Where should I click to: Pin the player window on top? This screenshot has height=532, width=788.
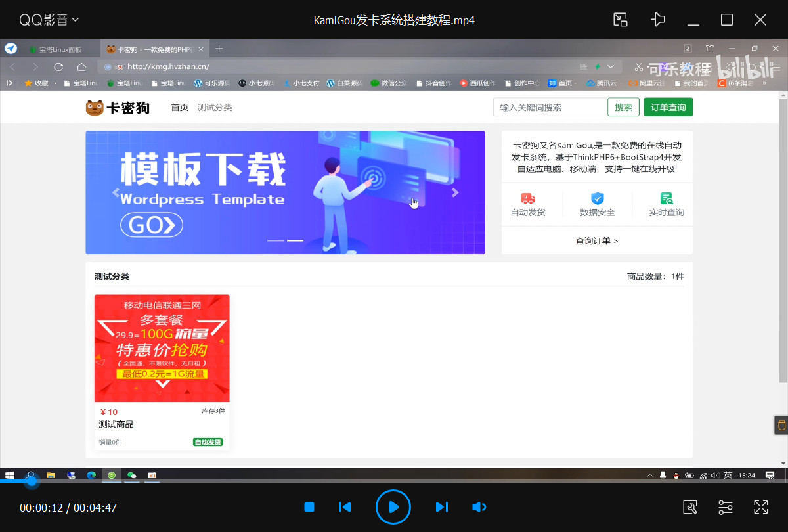(657, 20)
